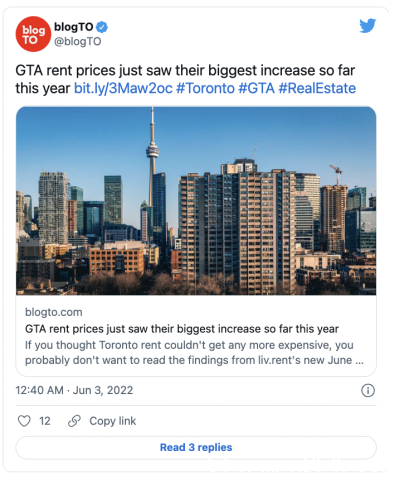The height and width of the screenshot is (480, 399).
Task: Open the tweet info icon
Action: pos(368,390)
